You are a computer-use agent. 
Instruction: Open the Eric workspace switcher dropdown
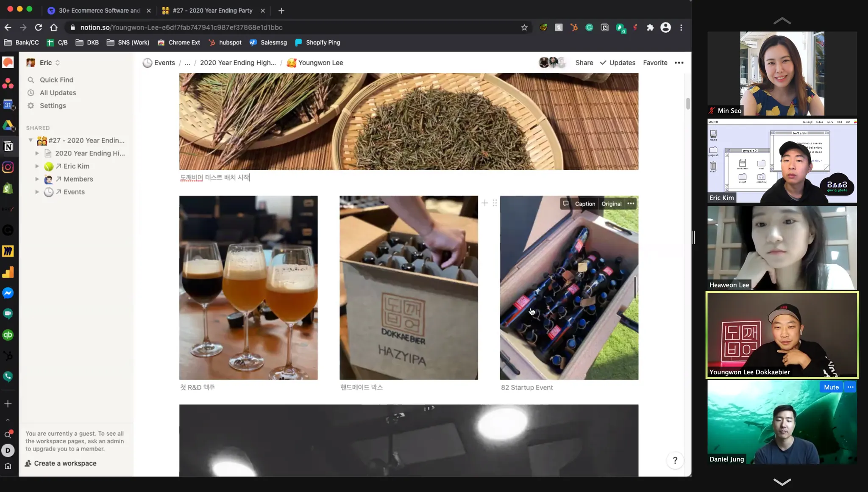(45, 63)
